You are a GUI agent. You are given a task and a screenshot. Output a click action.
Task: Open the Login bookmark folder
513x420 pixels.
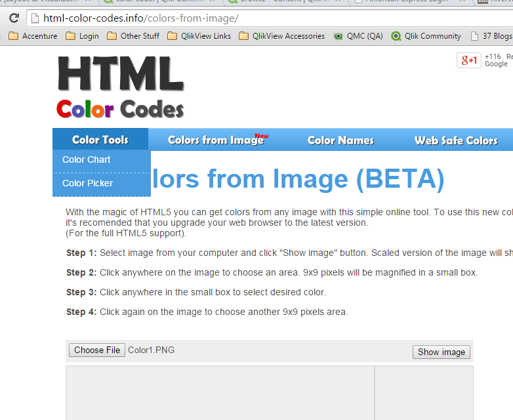82,36
